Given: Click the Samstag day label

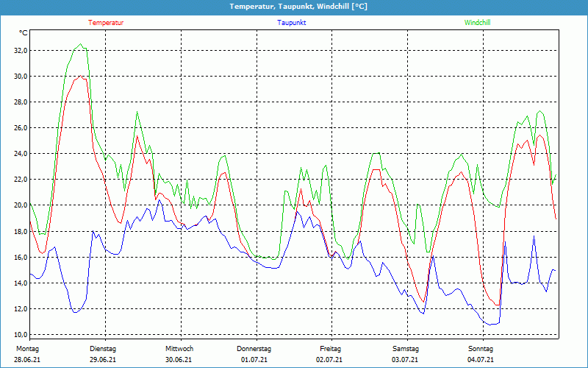Looking at the screenshot, I should pyautogui.click(x=406, y=349).
